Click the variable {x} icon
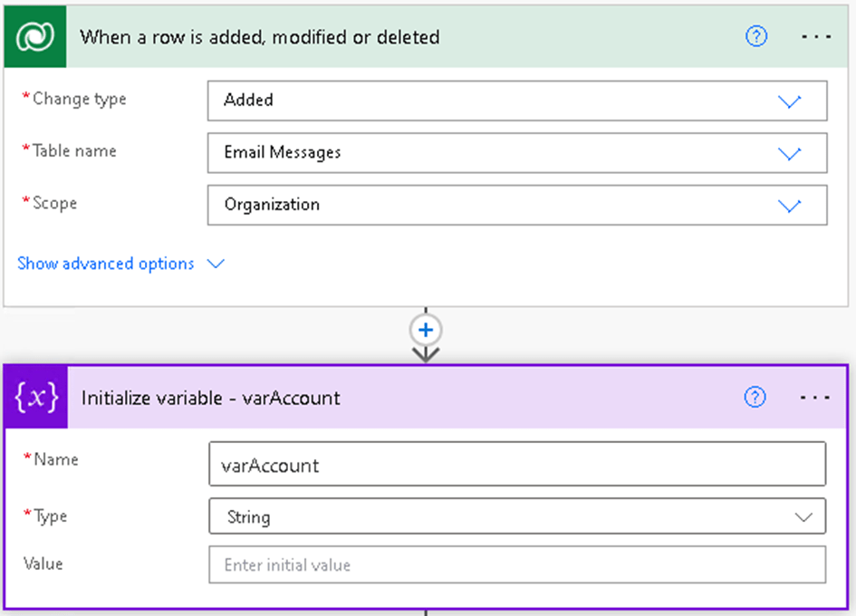Viewport: 856px width, 616px height. pos(37,398)
